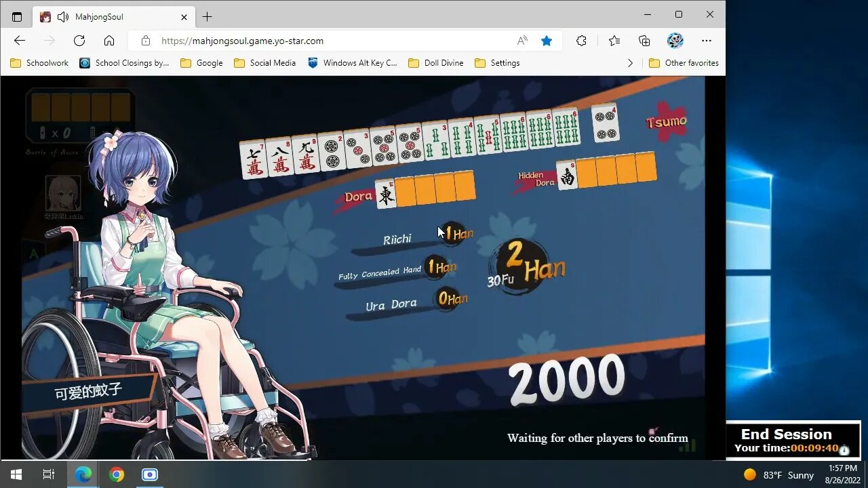Click Microsoft Edge taskbar icon

tap(83, 474)
